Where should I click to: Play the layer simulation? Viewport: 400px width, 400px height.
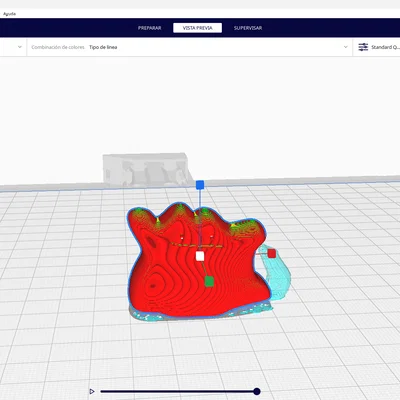(92, 391)
